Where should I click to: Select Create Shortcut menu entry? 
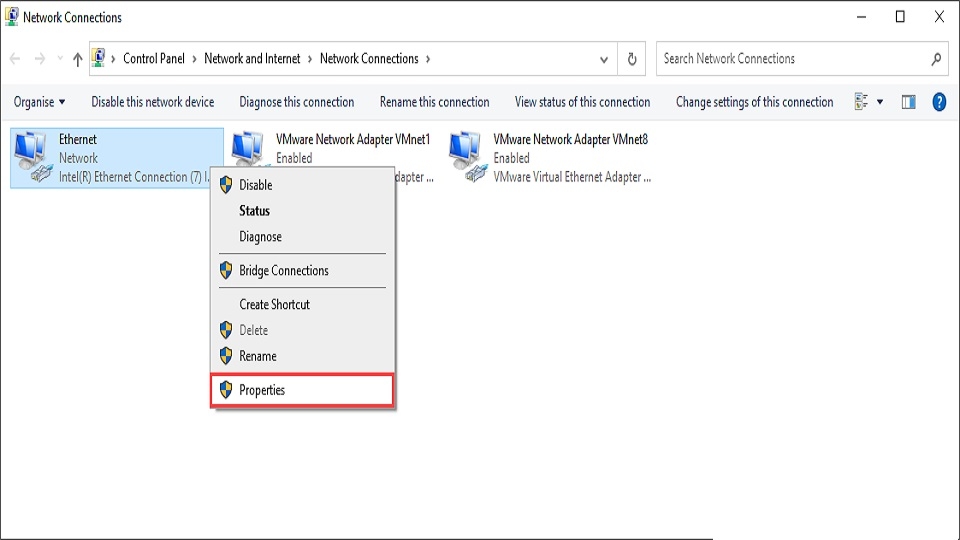[x=302, y=304]
